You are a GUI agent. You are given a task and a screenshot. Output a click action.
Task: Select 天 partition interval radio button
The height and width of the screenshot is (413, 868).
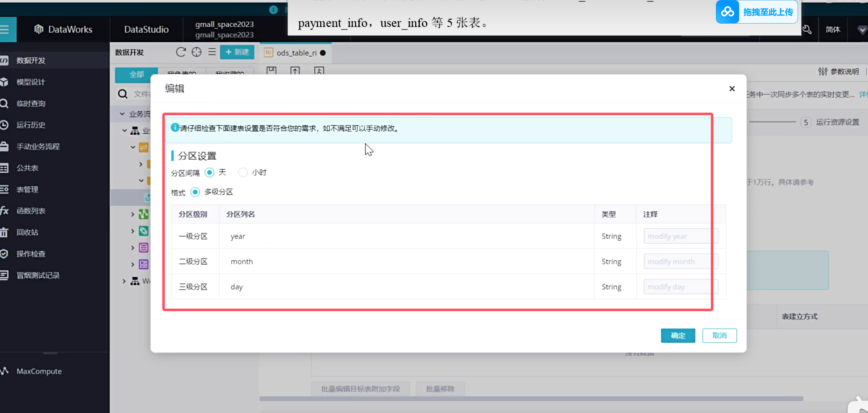pyautogui.click(x=210, y=172)
